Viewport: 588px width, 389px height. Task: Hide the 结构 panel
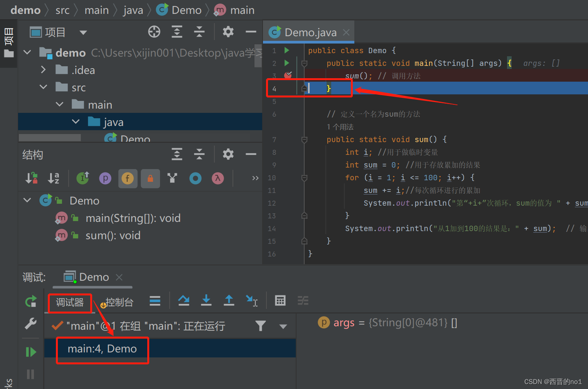click(251, 154)
